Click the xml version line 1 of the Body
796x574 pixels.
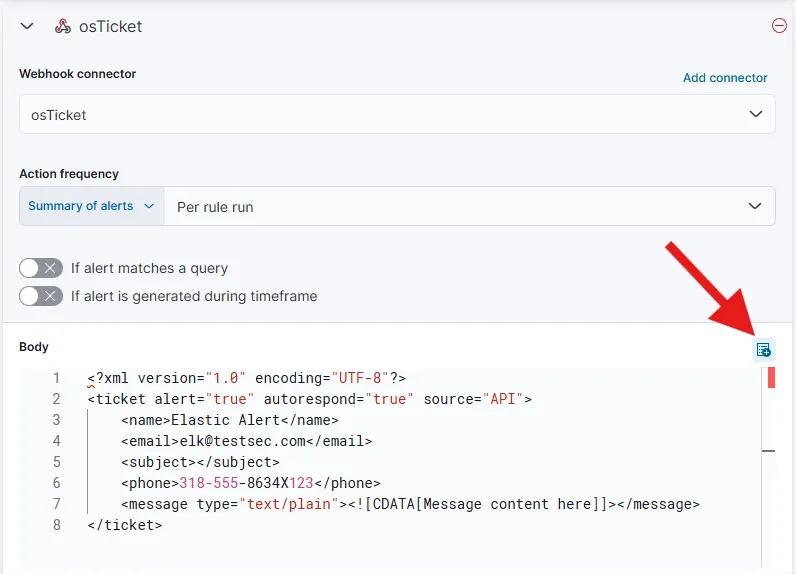[x=246, y=378]
